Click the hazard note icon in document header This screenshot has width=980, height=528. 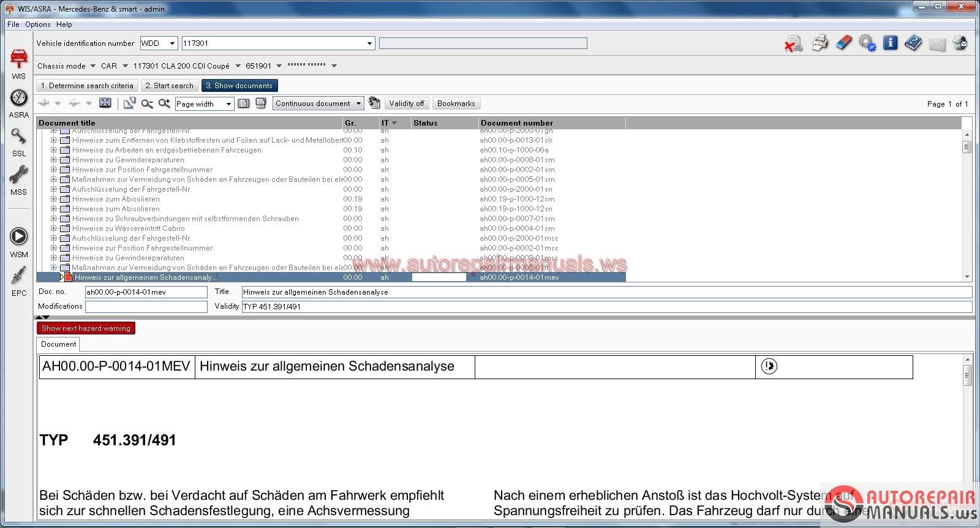coord(769,366)
